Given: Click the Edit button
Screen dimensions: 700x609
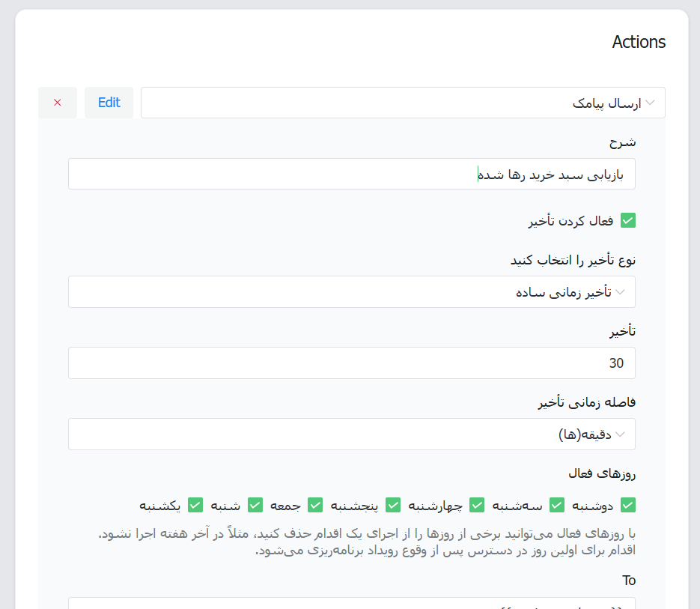Looking at the screenshot, I should [x=109, y=103].
